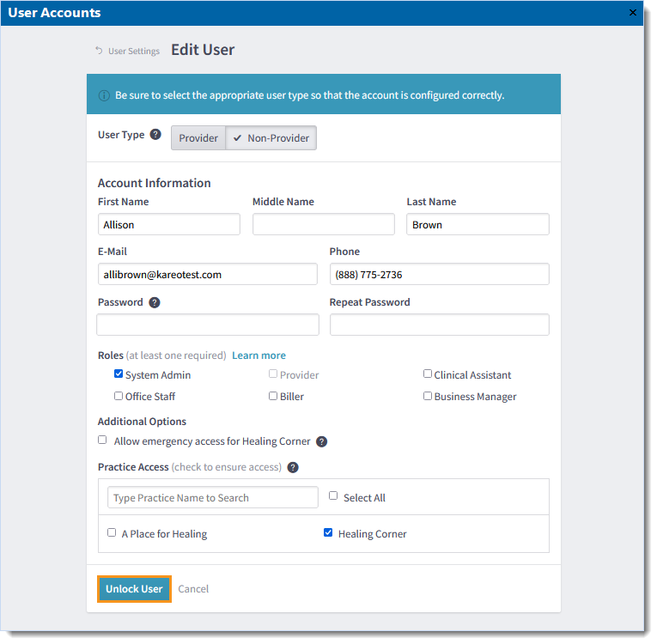Open the Learn more roles link

[x=259, y=355]
